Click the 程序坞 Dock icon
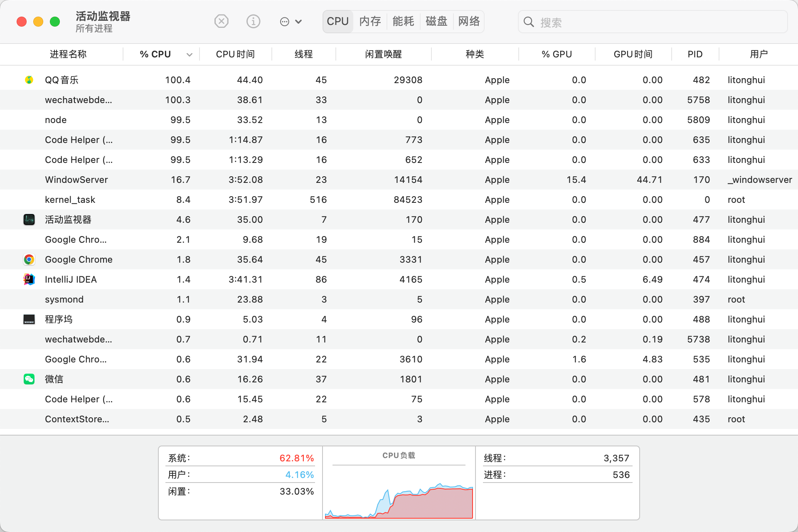 click(29, 319)
